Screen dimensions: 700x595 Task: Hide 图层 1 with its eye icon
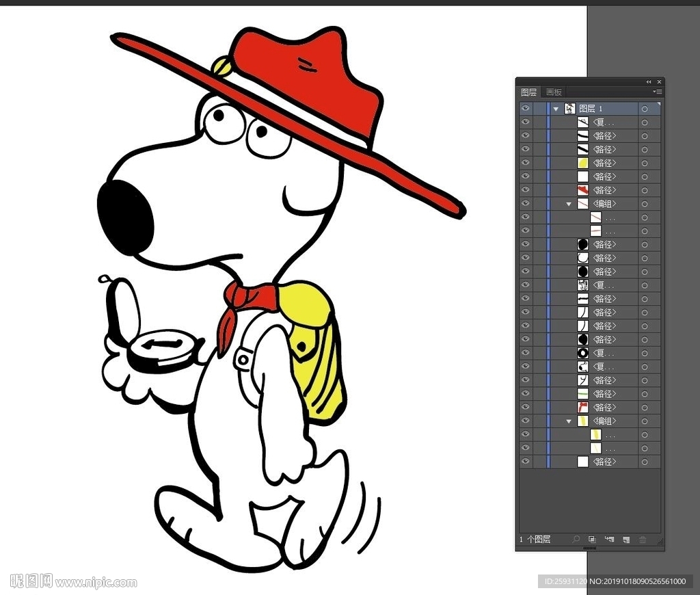(526, 109)
